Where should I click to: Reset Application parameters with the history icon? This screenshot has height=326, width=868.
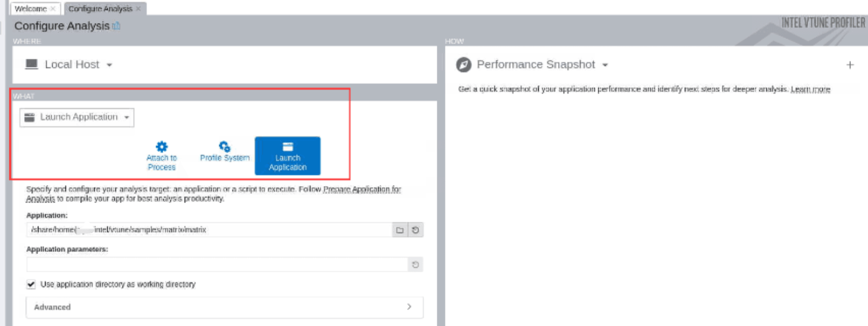tap(415, 265)
